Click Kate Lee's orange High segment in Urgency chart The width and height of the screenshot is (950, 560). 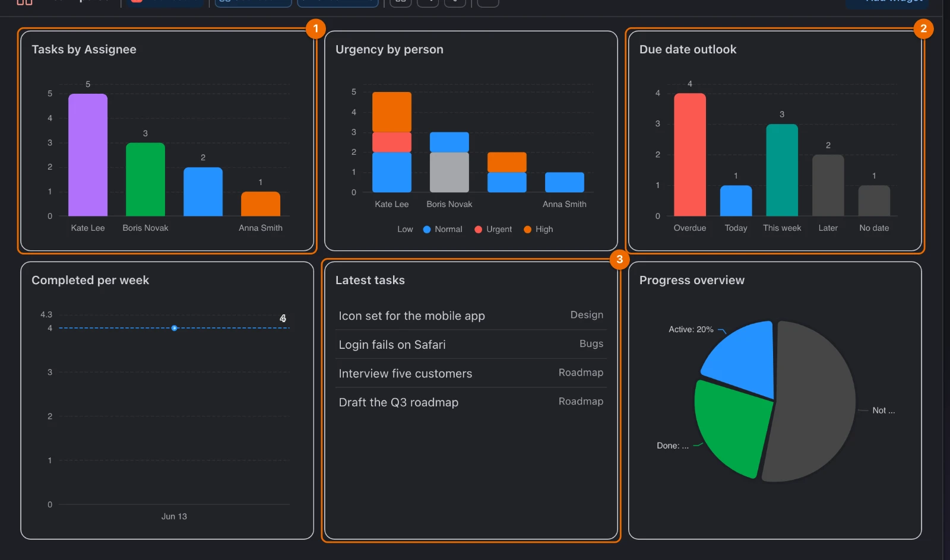tap(392, 112)
